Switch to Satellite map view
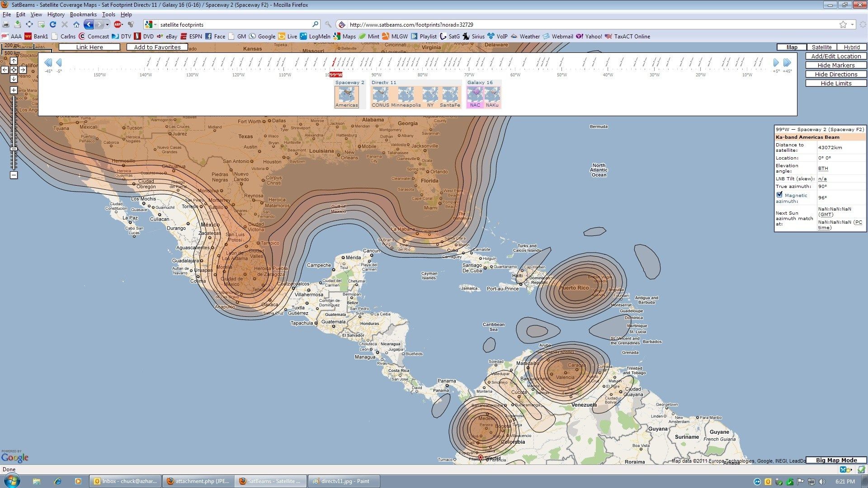 pos(821,47)
